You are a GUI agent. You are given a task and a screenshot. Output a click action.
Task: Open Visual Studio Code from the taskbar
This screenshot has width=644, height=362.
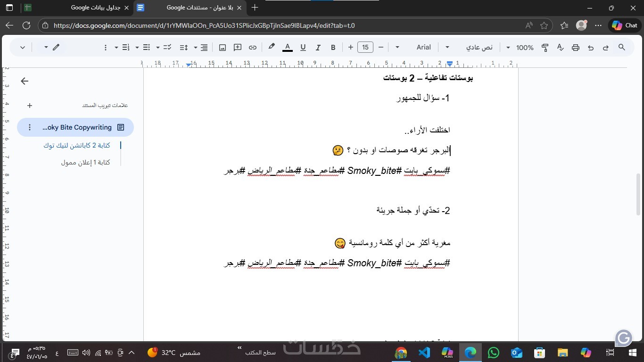click(x=424, y=352)
